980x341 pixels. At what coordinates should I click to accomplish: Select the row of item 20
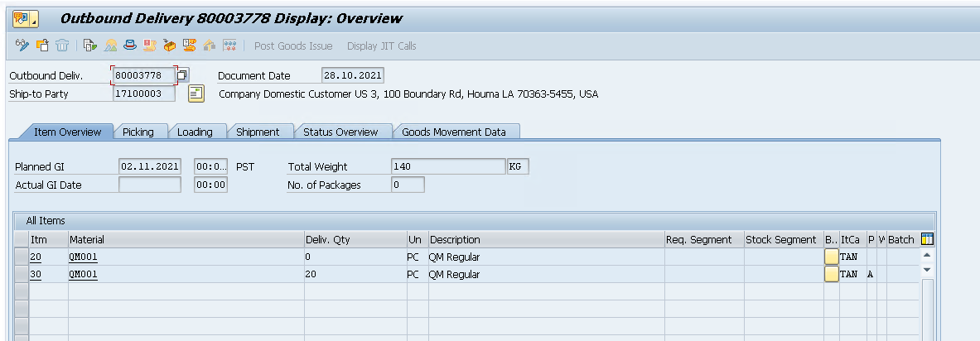22,257
